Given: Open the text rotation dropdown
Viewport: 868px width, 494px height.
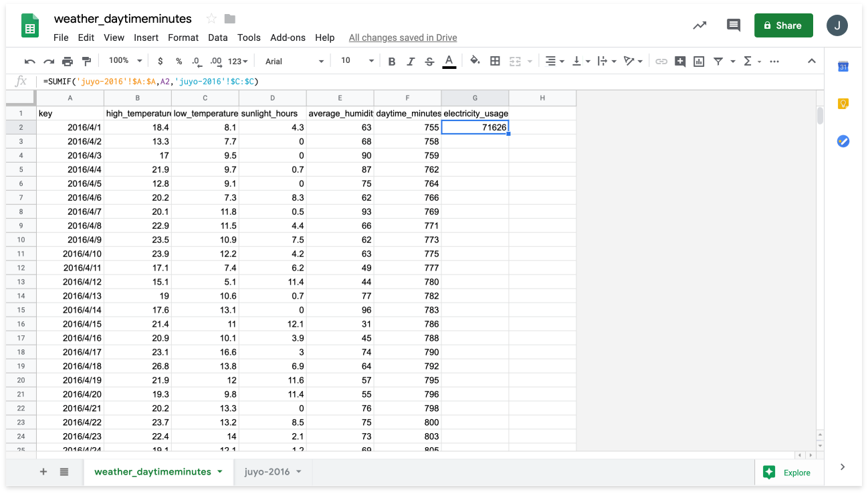Looking at the screenshot, I should [633, 61].
